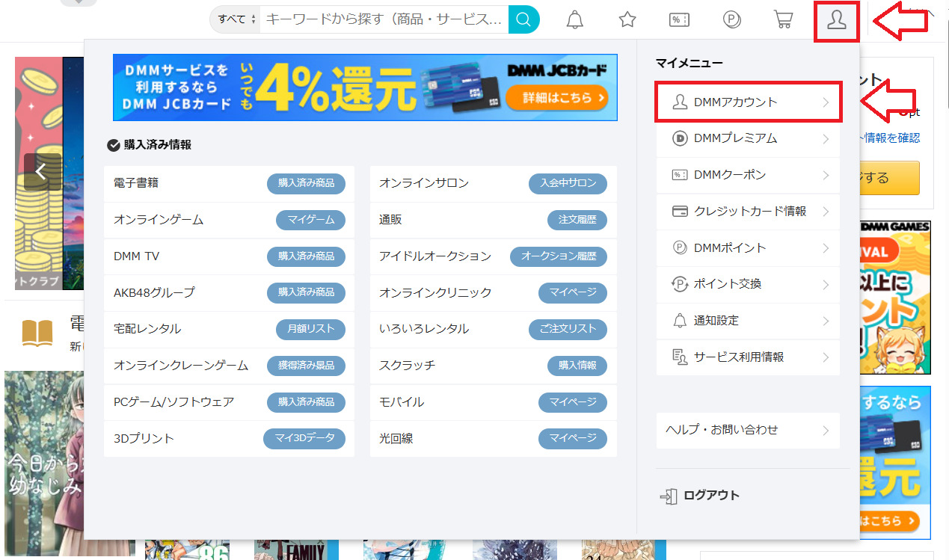Select 通知設定 menu entry
This screenshot has width=949, height=560.
pos(748,321)
